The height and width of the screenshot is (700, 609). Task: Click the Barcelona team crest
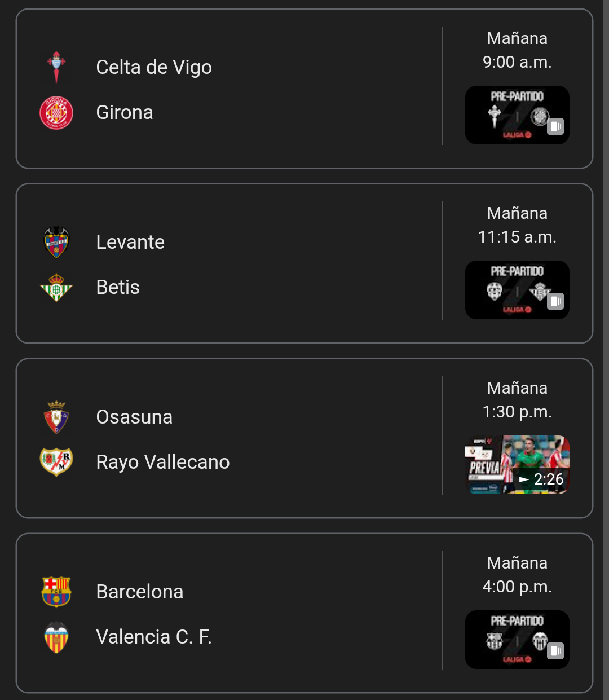56,592
